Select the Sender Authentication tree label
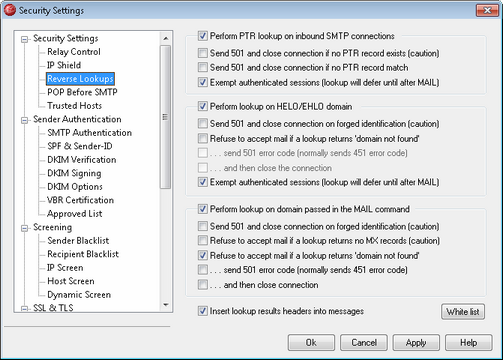Screen dimensions: 503x360 point(77,119)
